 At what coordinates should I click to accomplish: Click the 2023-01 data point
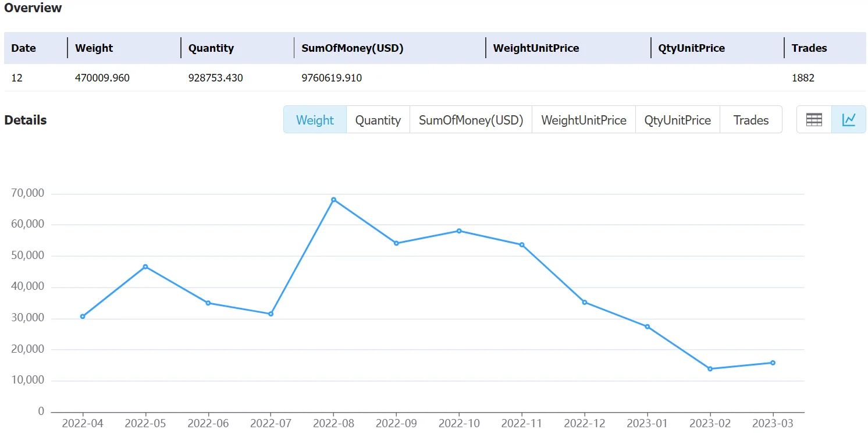click(648, 326)
